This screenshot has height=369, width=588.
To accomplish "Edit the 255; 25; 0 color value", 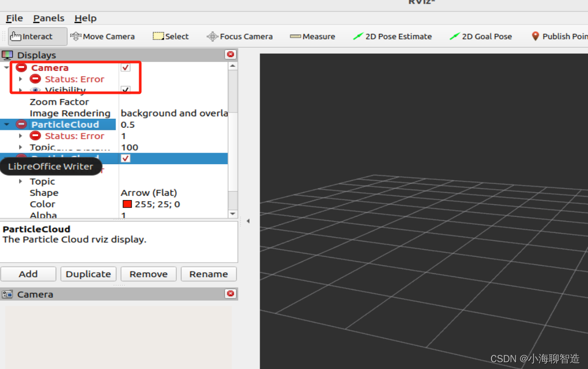I will point(157,204).
